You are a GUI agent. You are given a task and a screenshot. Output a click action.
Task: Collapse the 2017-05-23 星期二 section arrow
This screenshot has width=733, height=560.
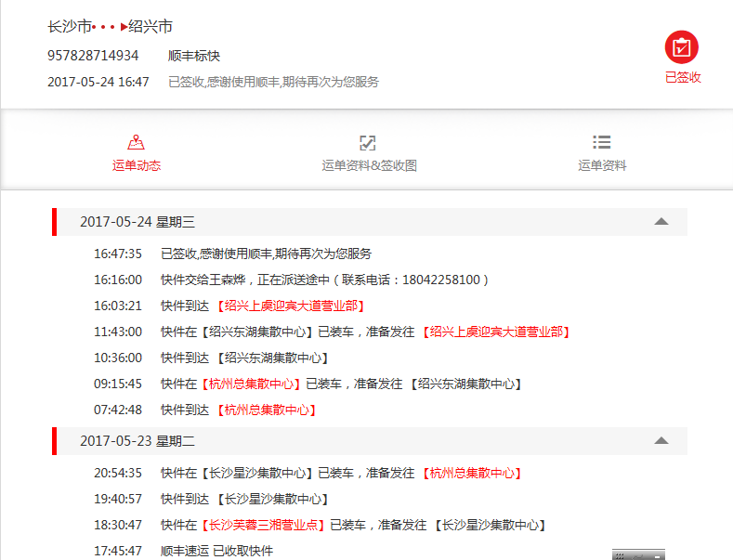[661, 441]
